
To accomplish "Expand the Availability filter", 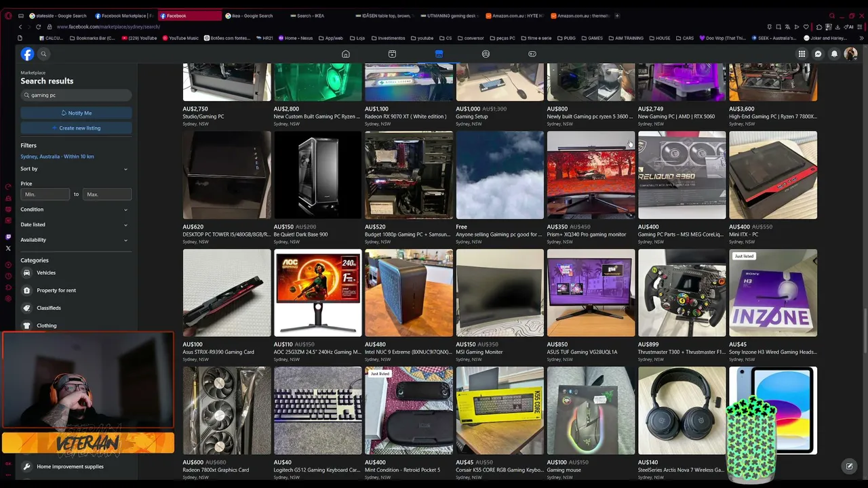I will tap(75, 239).
